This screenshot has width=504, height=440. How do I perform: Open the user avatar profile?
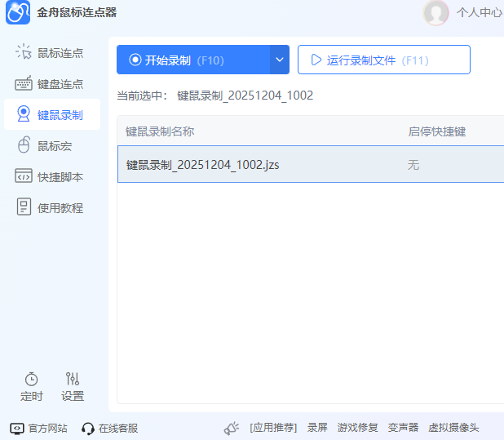pyautogui.click(x=436, y=12)
